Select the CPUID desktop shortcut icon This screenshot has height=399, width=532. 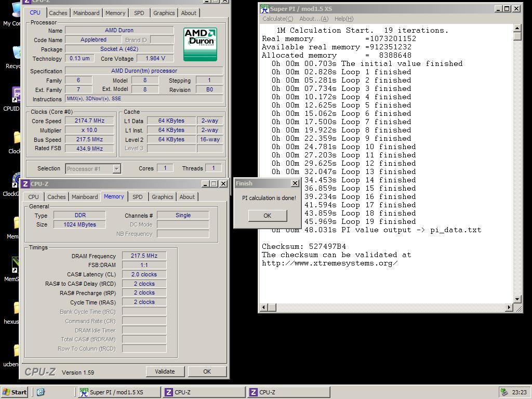[16, 95]
